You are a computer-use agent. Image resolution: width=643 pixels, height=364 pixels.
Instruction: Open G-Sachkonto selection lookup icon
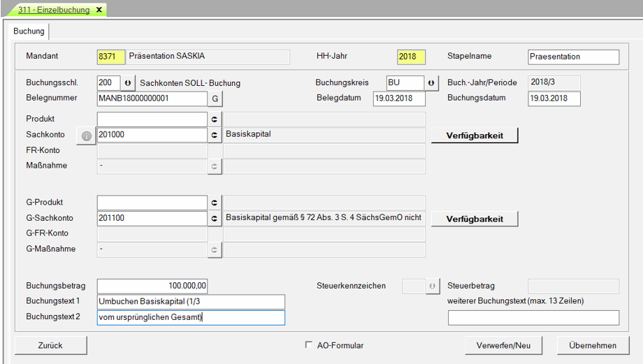point(215,219)
